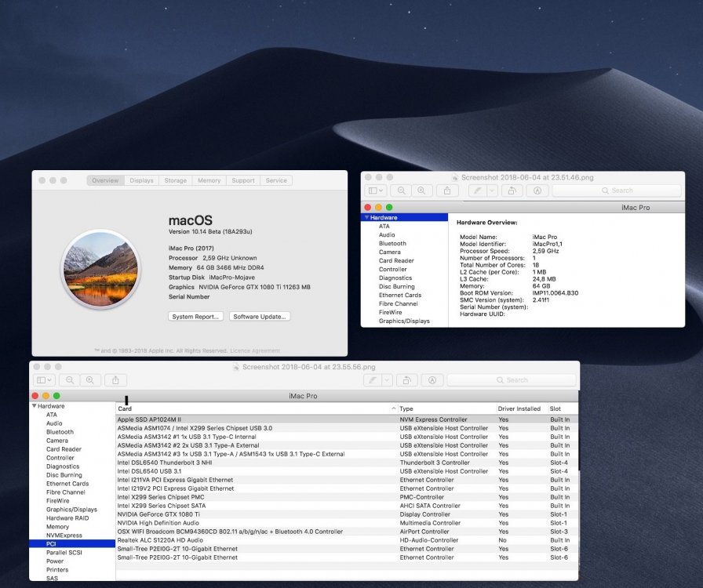The width and height of the screenshot is (703, 588).
Task: Zoom out in the 23.55.56 Preview window
Action: 70,380
